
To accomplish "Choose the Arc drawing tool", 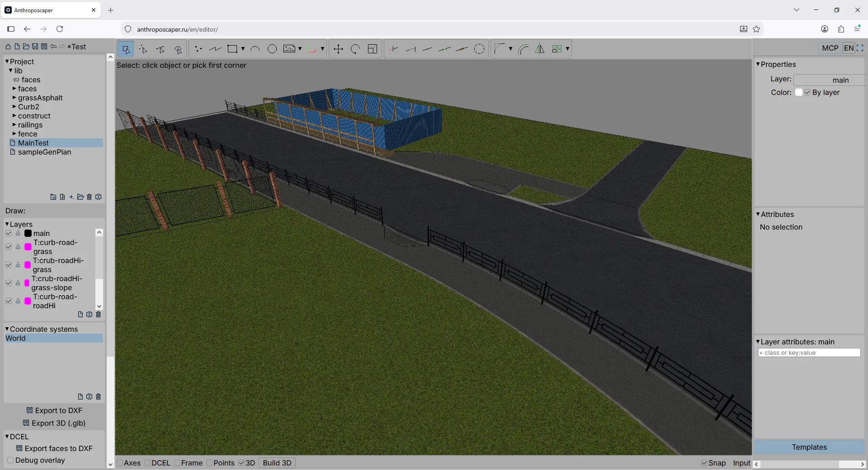I will 255,49.
